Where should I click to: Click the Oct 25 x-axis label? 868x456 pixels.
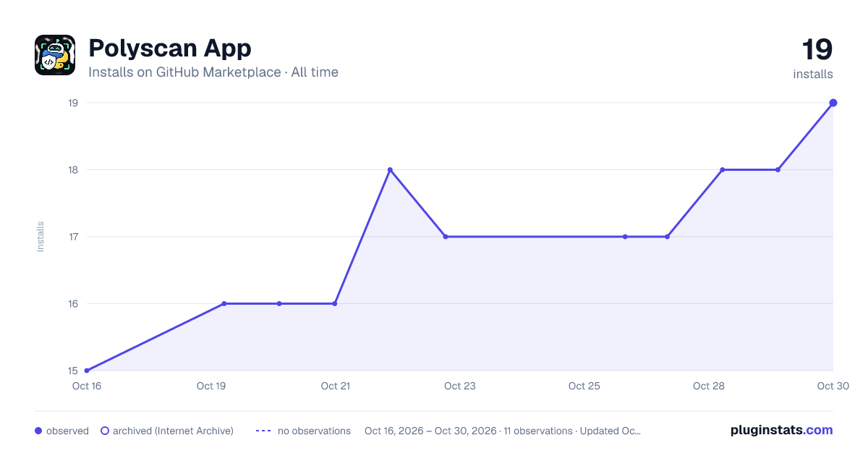tap(584, 386)
